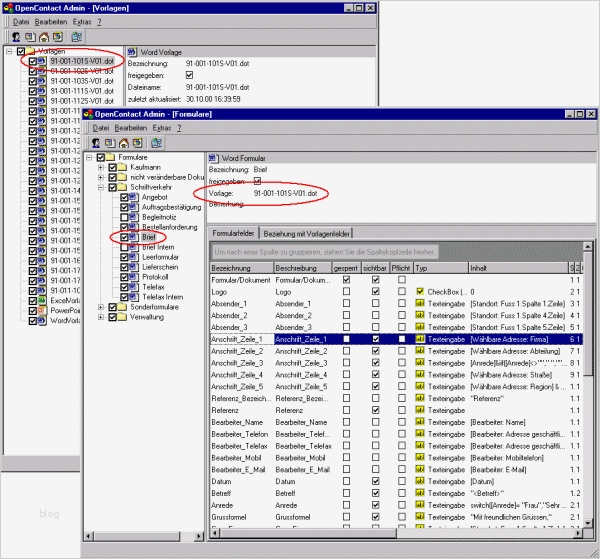
Task: Click the Inhalt column header
Action: 519,268
